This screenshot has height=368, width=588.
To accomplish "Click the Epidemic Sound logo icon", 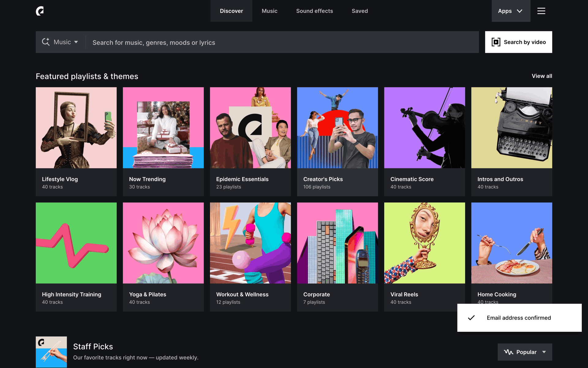I will [x=40, y=11].
